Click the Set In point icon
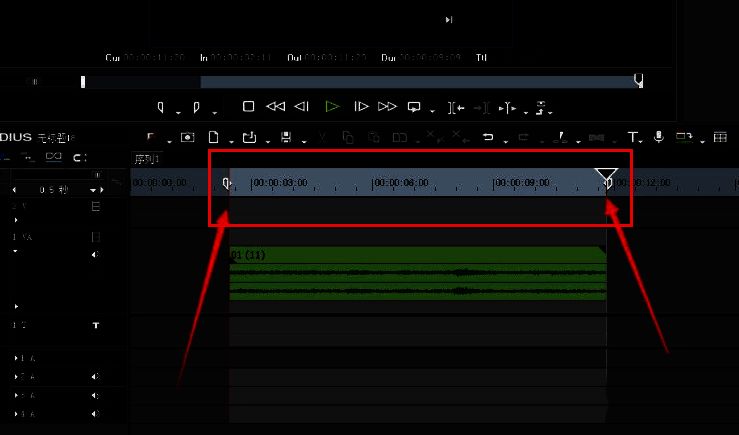This screenshot has width=739, height=435. [161, 106]
